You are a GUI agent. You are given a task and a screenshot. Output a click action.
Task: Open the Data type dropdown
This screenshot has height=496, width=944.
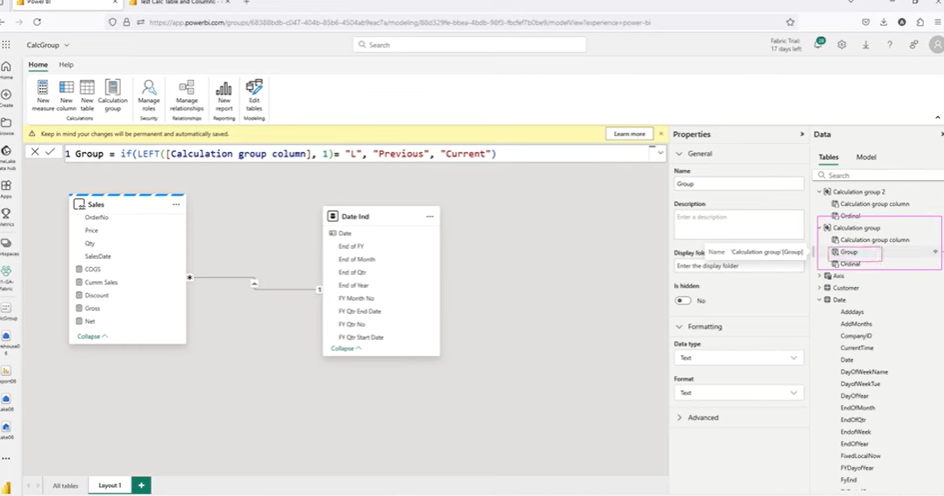(x=739, y=358)
